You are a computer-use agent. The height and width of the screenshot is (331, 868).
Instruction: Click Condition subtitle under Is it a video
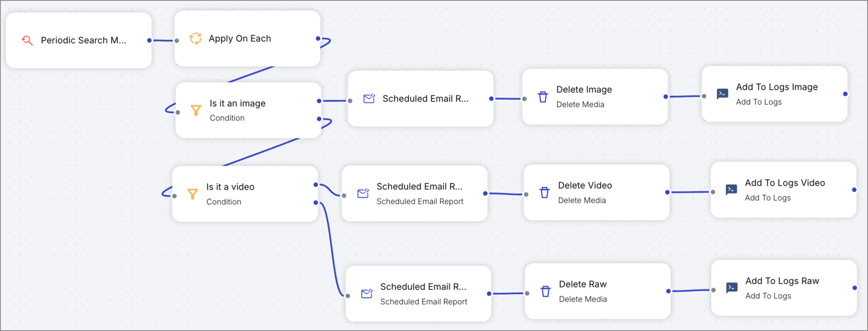[224, 202]
